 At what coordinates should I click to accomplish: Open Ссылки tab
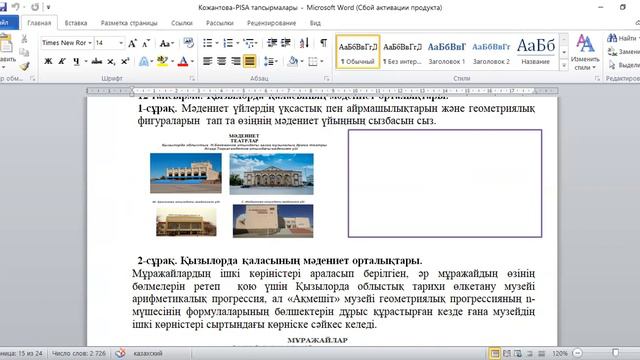click(x=182, y=23)
